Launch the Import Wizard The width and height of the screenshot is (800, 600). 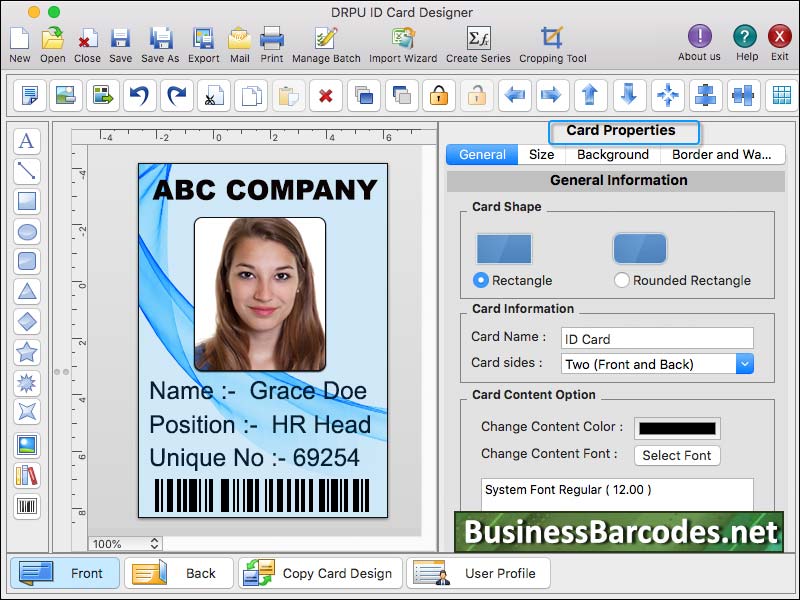click(x=403, y=40)
